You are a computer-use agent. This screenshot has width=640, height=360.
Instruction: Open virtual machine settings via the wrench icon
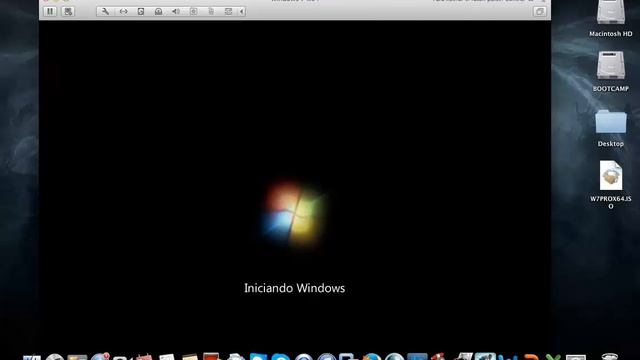coord(105,11)
